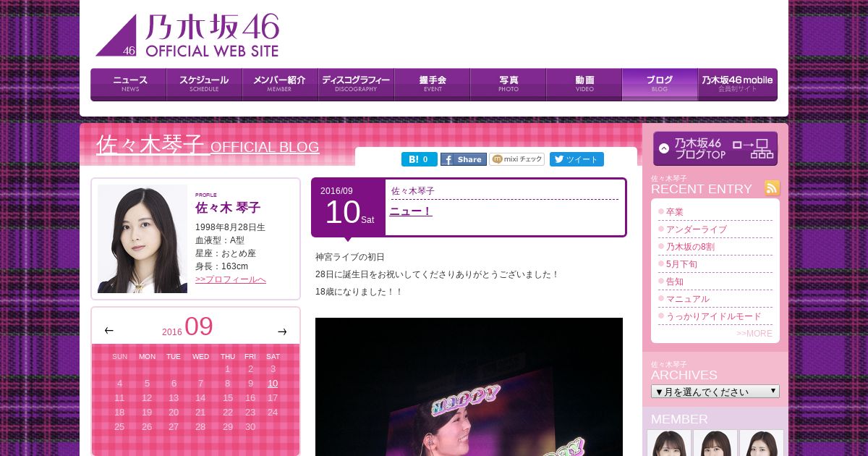The image size is (868, 456).
Task: Open the HAPPY birthday concert photo
Action: 469,387
